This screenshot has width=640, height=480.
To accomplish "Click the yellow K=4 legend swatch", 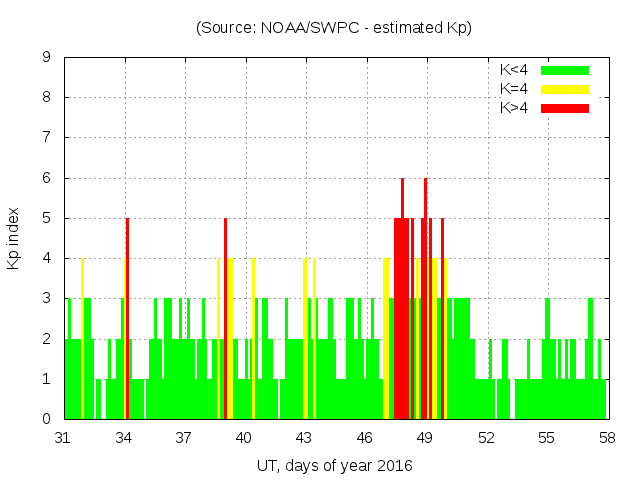I will pos(565,89).
